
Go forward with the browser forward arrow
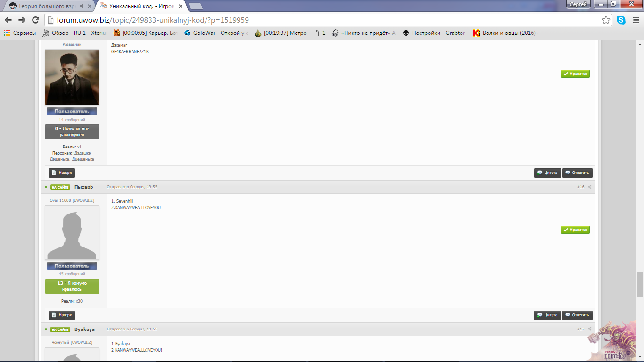click(x=22, y=20)
